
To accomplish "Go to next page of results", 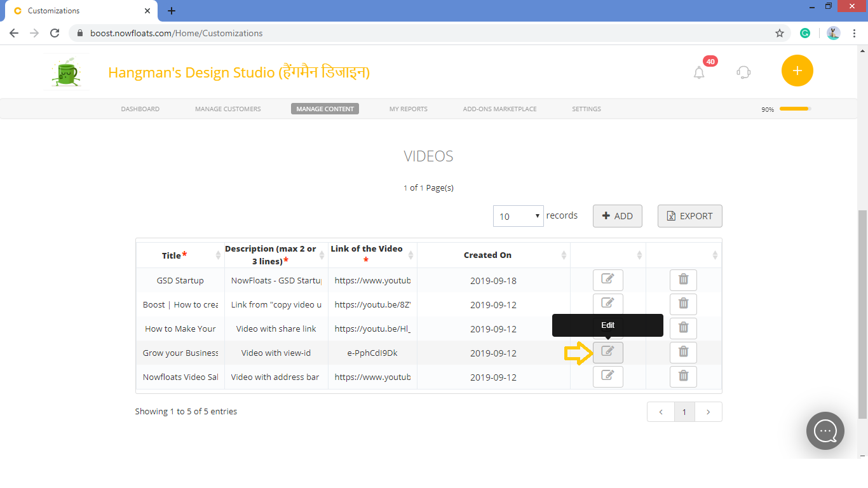I will coord(708,412).
